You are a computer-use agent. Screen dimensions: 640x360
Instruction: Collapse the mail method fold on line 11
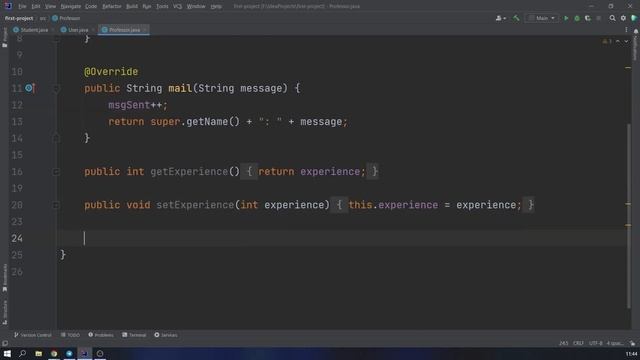[x=56, y=89]
